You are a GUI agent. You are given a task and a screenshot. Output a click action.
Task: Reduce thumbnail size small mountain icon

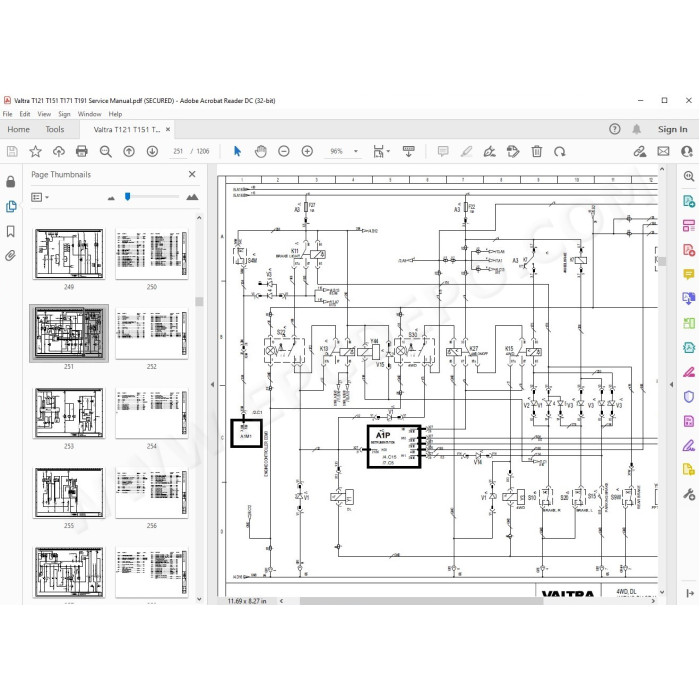[x=111, y=198]
